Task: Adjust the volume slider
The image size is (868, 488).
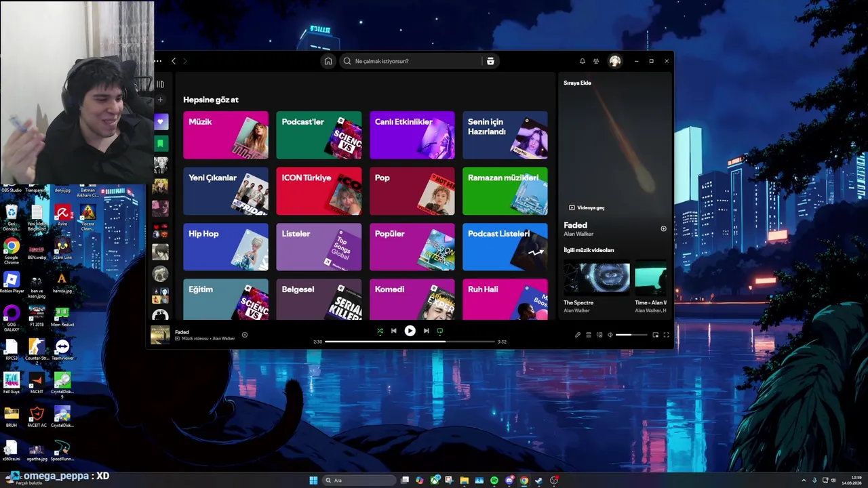Action: click(x=631, y=335)
